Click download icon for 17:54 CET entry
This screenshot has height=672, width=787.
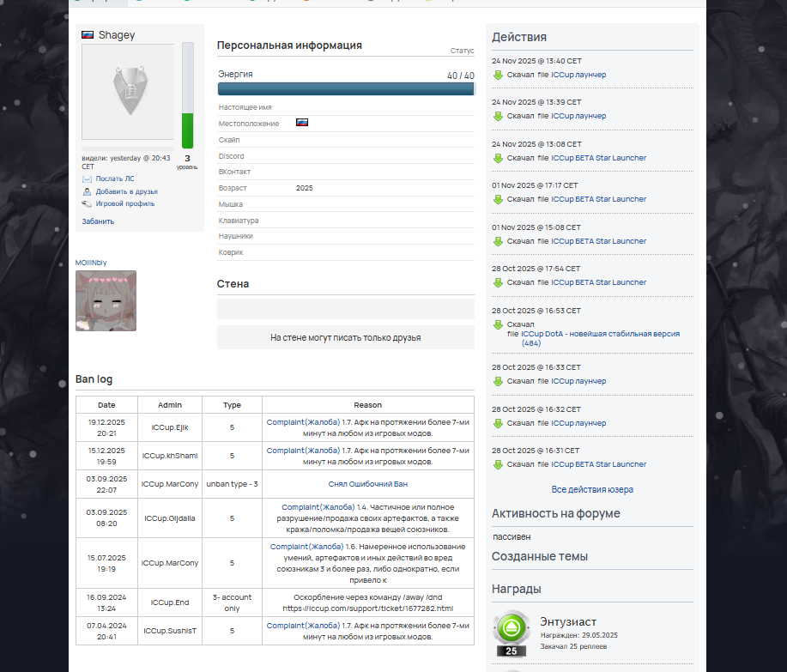pos(498,283)
